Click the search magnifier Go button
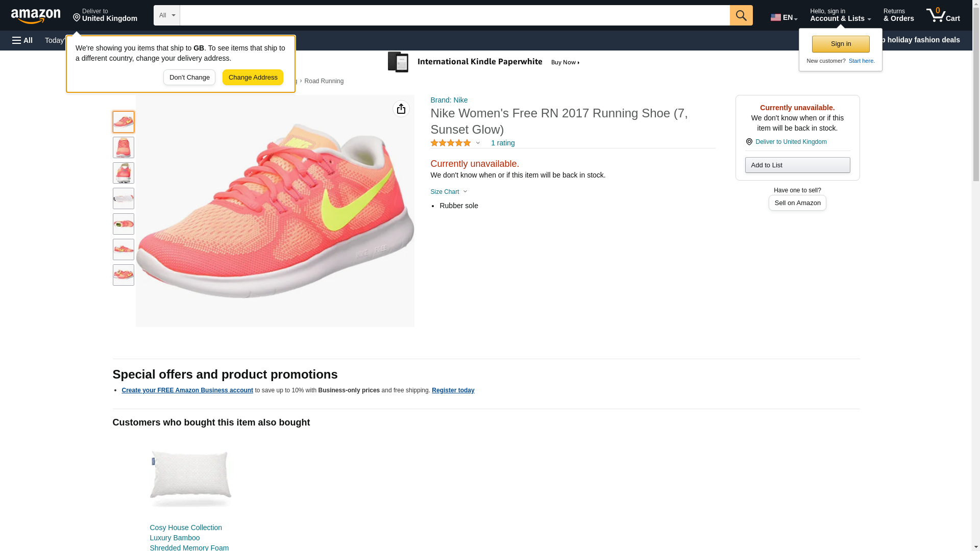This screenshot has height=551, width=980. click(741, 15)
